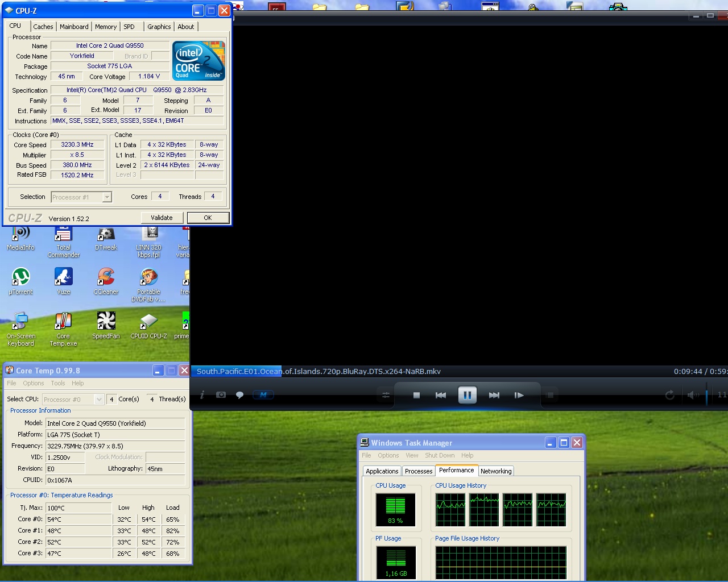Screen dimensions: 728x582
Task: Open MediaInfo desktop shortcut
Action: click(20, 239)
